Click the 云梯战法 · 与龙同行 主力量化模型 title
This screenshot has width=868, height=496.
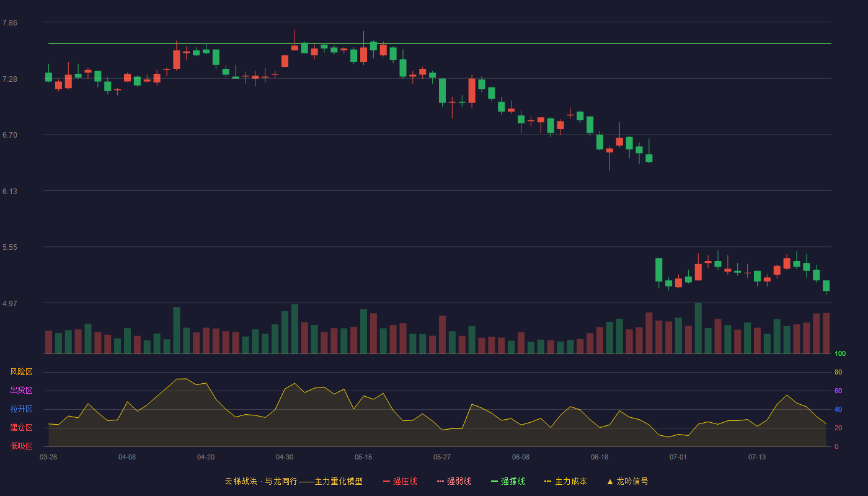click(294, 481)
